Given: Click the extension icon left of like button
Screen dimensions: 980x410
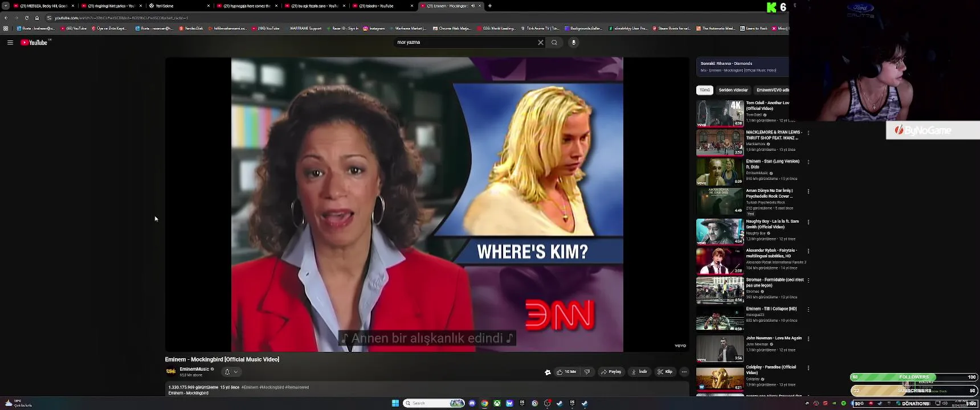Looking at the screenshot, I should (x=548, y=372).
